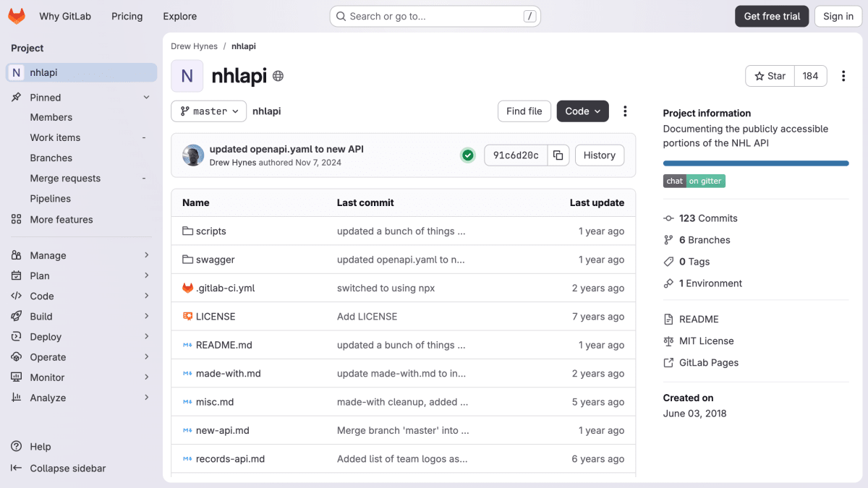Open the GitLab Pages link
The height and width of the screenshot is (488, 868).
tap(709, 363)
